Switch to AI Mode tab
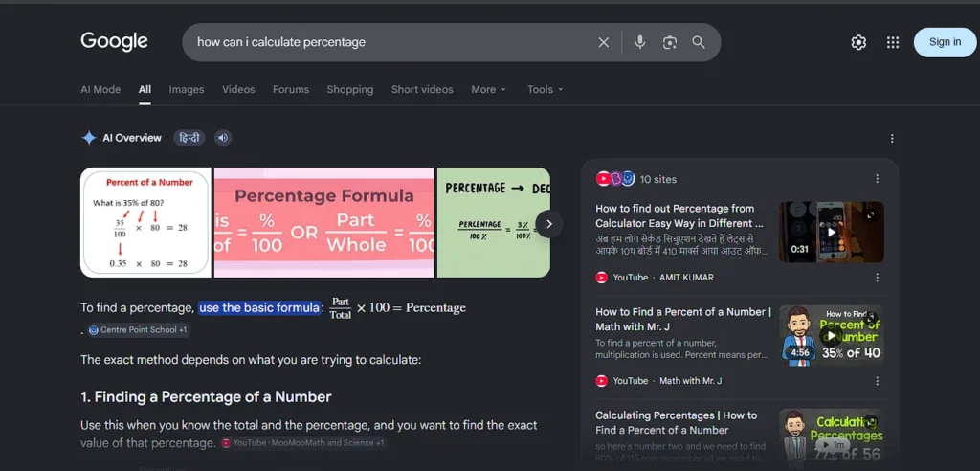This screenshot has height=471, width=980. [100, 89]
